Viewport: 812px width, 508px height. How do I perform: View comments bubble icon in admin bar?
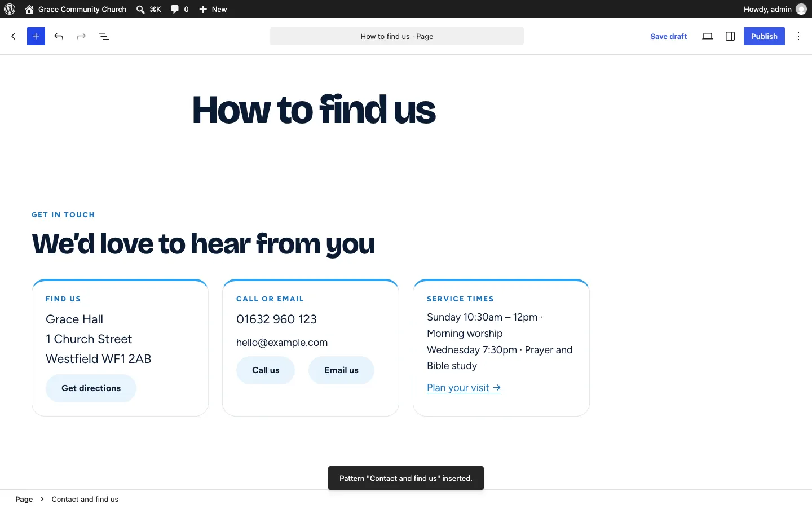175,9
